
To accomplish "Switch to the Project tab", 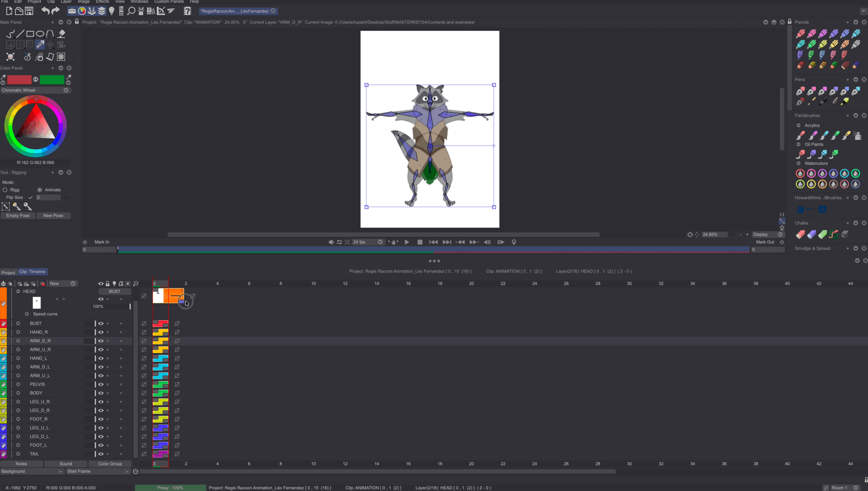I will click(8, 273).
